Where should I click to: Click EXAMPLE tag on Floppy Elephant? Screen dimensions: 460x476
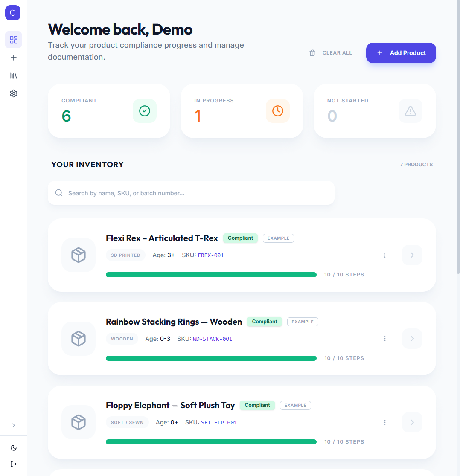295,406
